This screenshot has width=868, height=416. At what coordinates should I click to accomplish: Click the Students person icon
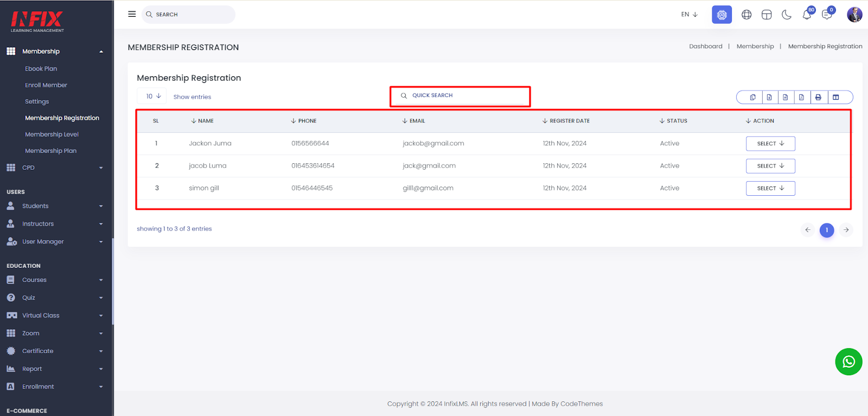pos(10,206)
